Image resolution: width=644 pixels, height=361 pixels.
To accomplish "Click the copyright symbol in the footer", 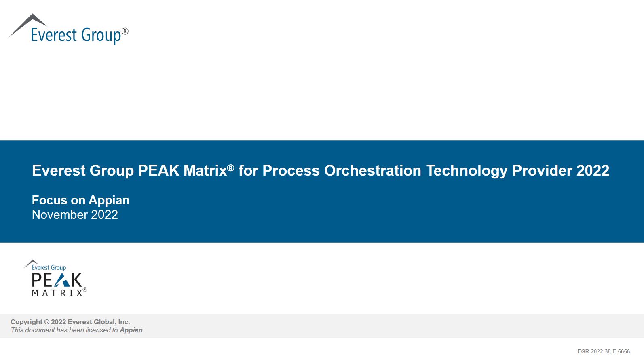I will tap(46, 322).
